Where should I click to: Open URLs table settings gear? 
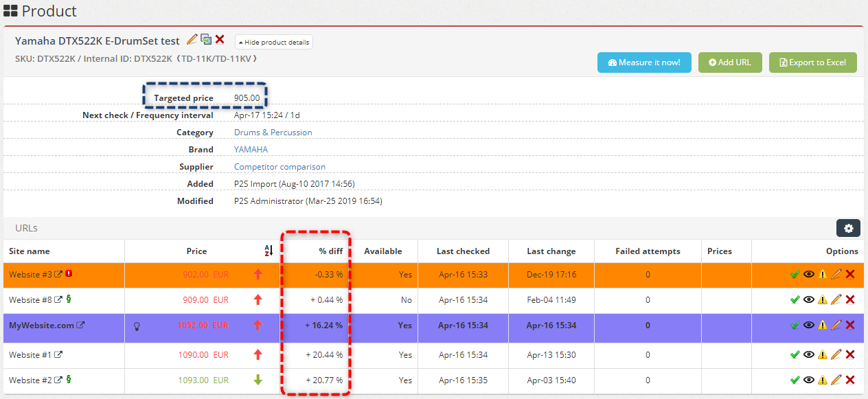[848, 229]
